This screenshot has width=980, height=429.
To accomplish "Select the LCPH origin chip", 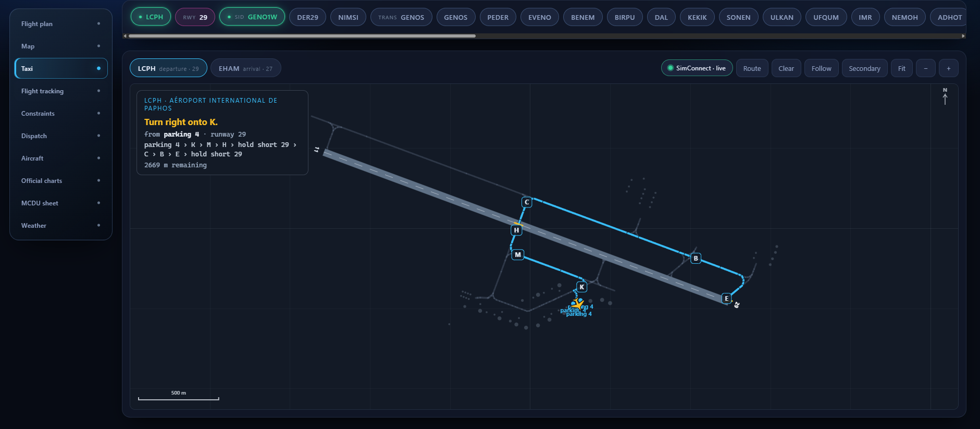I will point(151,17).
